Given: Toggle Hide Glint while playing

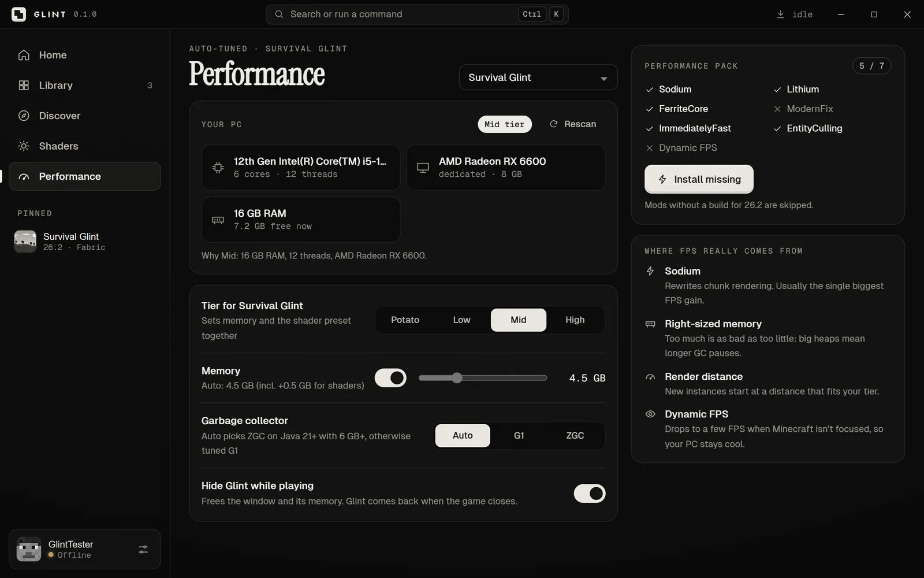Looking at the screenshot, I should click(x=590, y=494).
